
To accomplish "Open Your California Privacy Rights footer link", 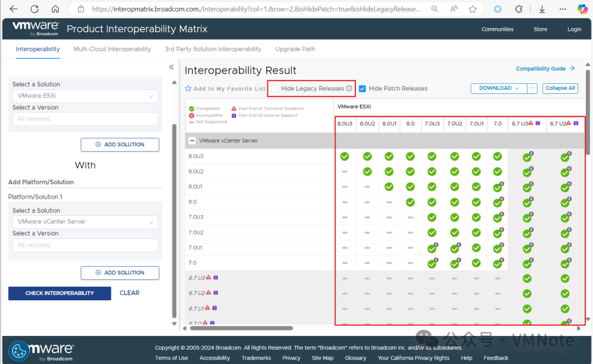I will click(413, 358).
